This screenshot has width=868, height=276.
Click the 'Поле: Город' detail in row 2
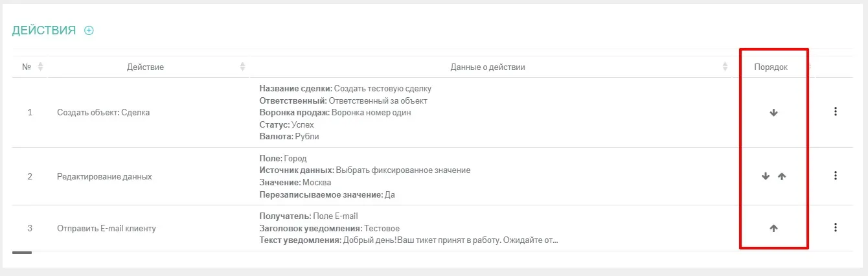tap(283, 159)
